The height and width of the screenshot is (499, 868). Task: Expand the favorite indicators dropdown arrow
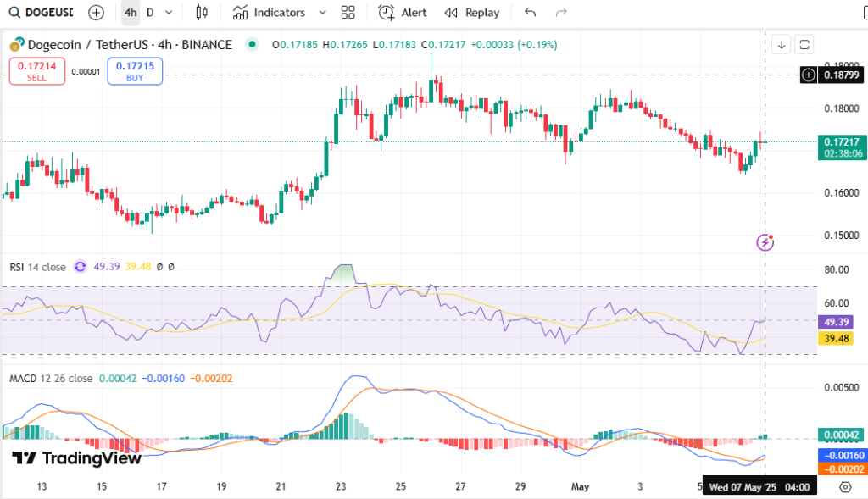(x=322, y=12)
